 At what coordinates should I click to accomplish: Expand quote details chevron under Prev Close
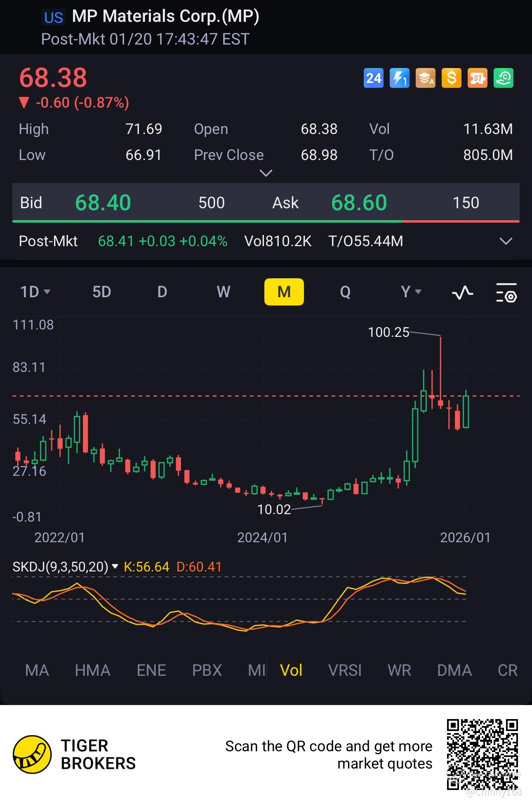coord(266,173)
